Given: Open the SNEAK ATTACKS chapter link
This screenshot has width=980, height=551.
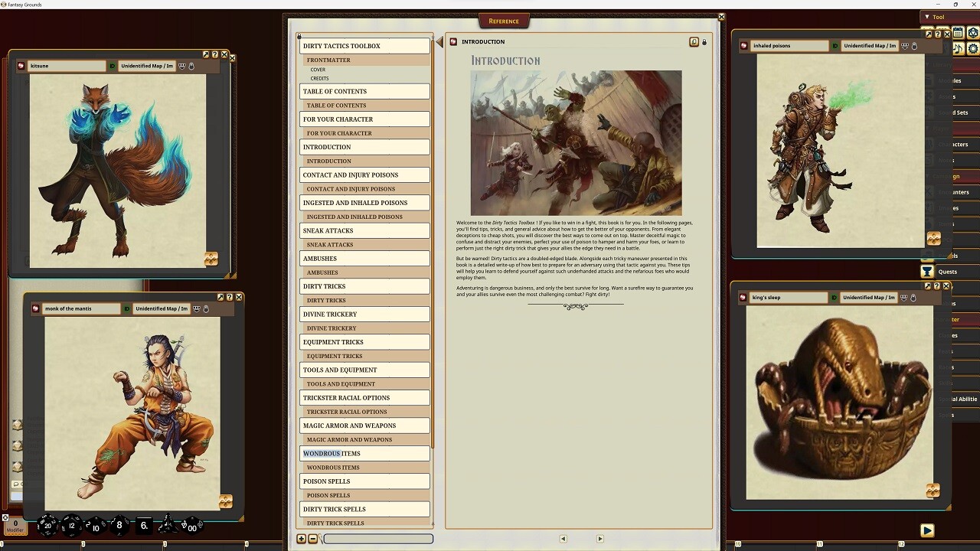Looking at the screenshot, I should click(x=328, y=230).
